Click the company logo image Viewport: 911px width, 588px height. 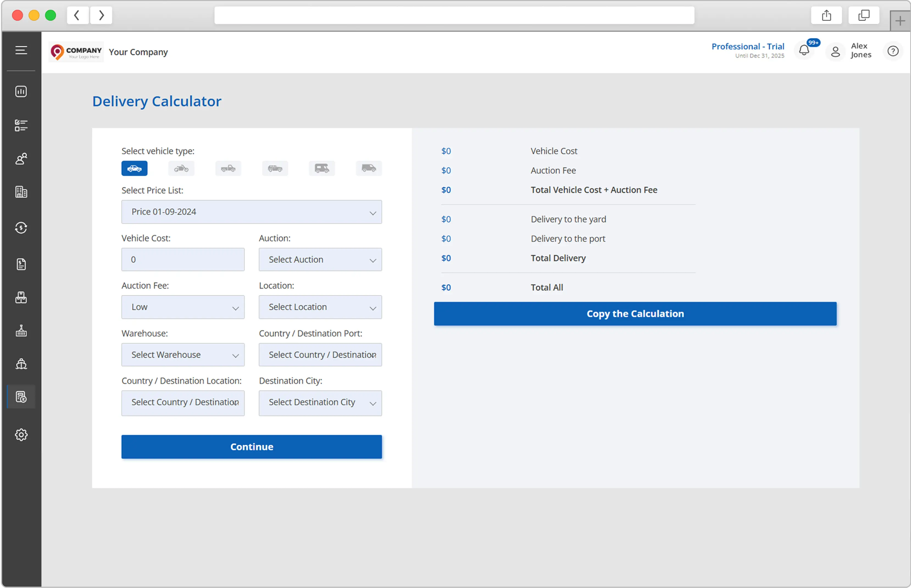(x=76, y=52)
